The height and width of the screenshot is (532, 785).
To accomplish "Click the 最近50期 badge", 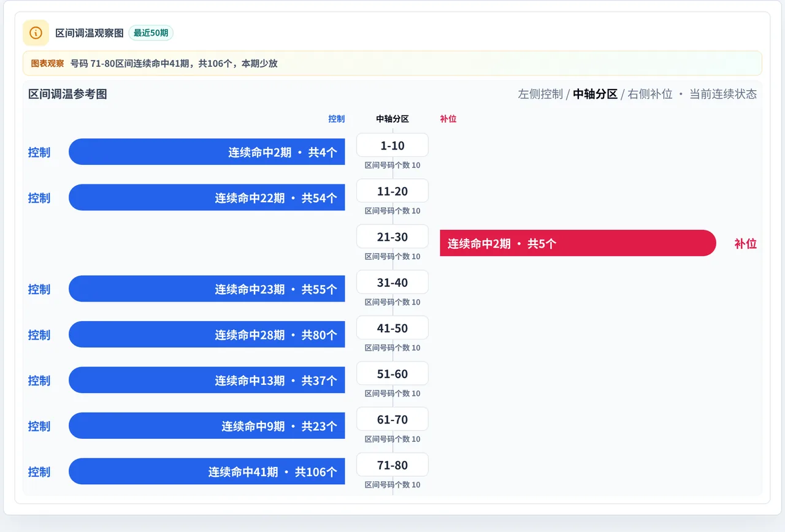I will (x=151, y=32).
